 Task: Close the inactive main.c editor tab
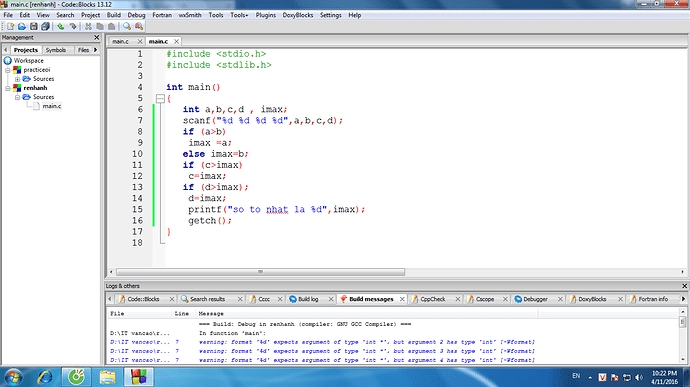[140, 41]
